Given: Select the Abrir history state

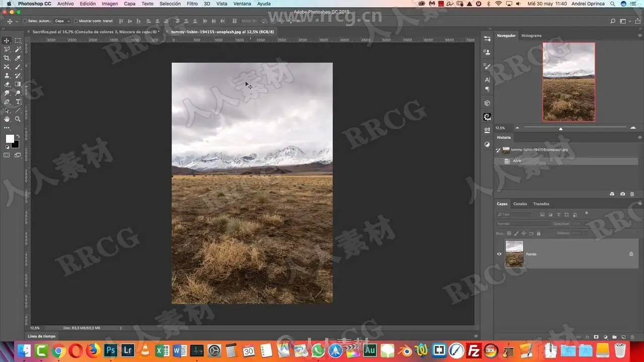Looking at the screenshot, I should (x=566, y=161).
